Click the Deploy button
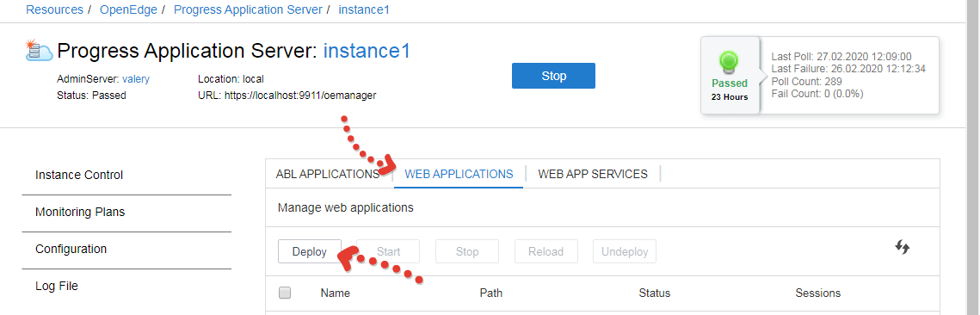This screenshot has width=980, height=315. [x=310, y=252]
